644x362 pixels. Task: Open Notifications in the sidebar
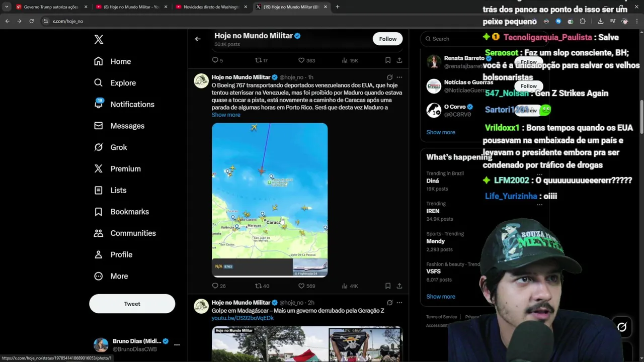(124, 104)
